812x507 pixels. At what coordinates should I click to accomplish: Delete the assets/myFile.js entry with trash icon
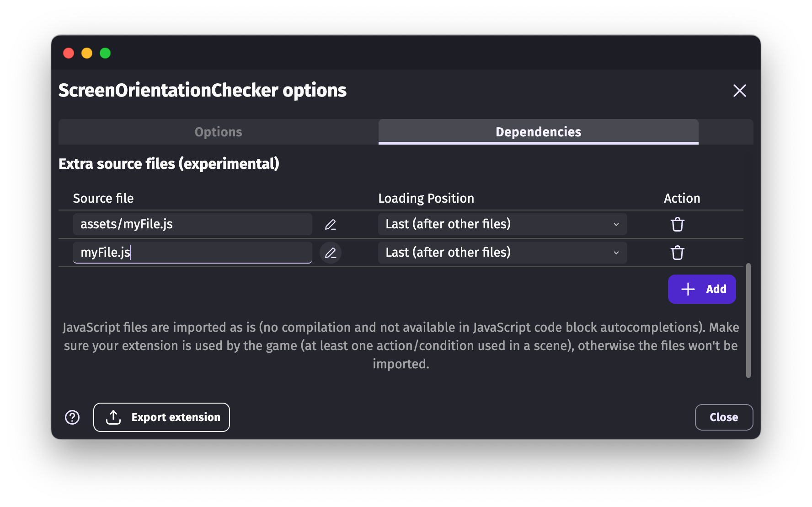pos(677,224)
